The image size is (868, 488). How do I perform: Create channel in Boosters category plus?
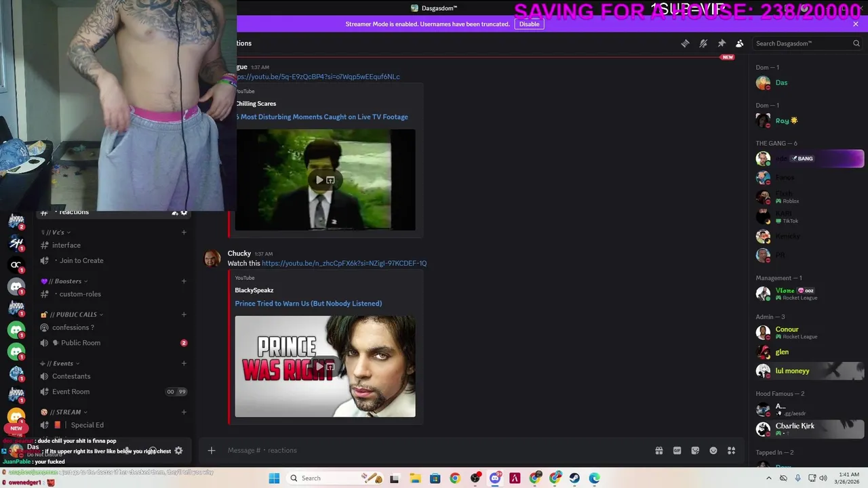pos(184,281)
